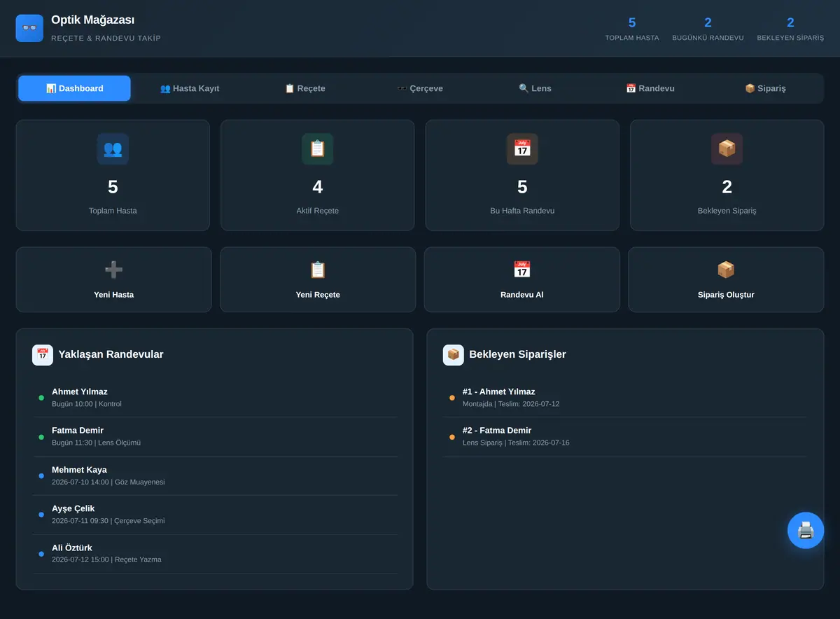The height and width of the screenshot is (619, 840).
Task: Select Ahmet Yılmaz's Bugün 10:00 appointment
Action: (215, 398)
